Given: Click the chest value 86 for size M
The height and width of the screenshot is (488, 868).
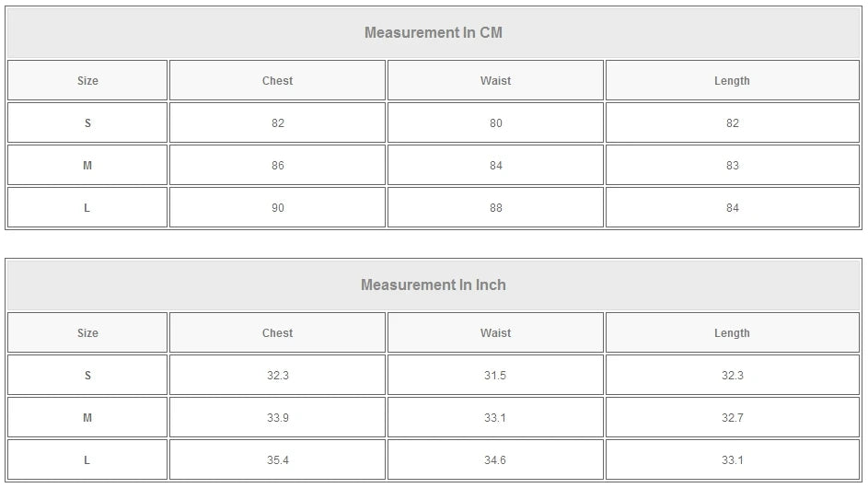Looking at the screenshot, I should (277, 166).
